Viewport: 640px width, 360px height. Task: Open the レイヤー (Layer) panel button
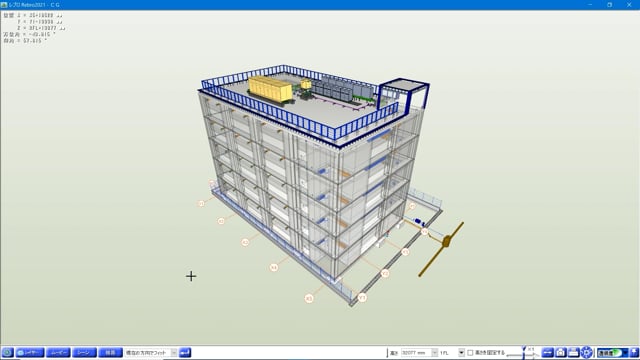click(x=30, y=352)
